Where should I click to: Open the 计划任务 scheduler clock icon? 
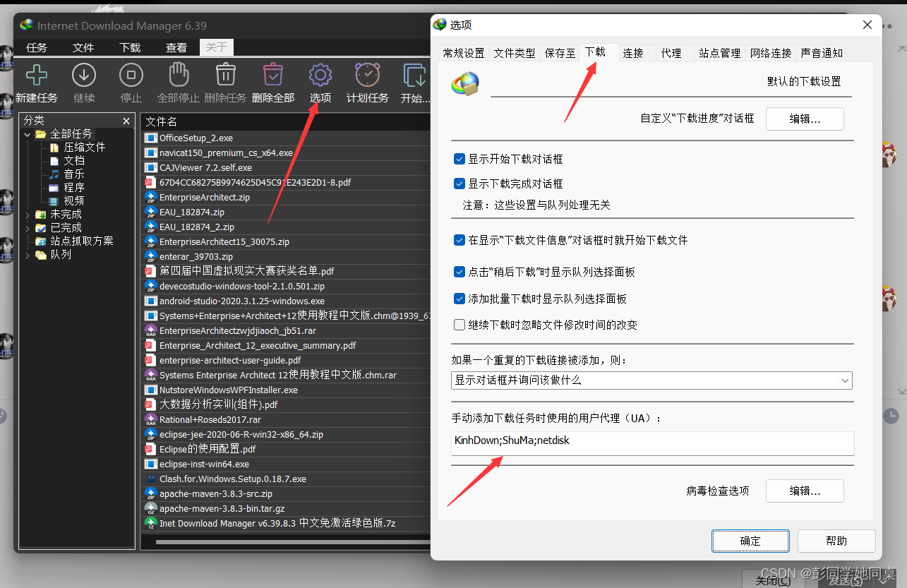(x=367, y=75)
